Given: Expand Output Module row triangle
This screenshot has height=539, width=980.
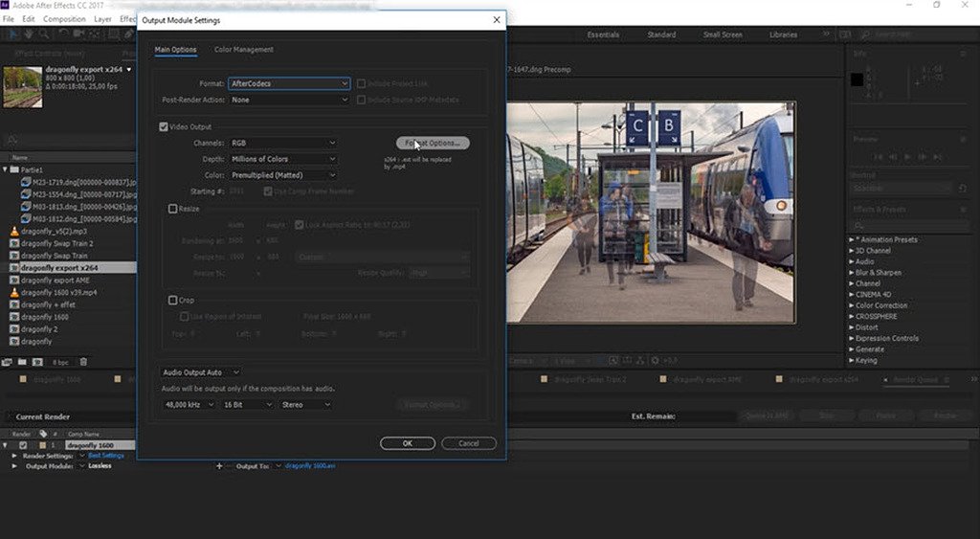Looking at the screenshot, I should pyautogui.click(x=14, y=466).
